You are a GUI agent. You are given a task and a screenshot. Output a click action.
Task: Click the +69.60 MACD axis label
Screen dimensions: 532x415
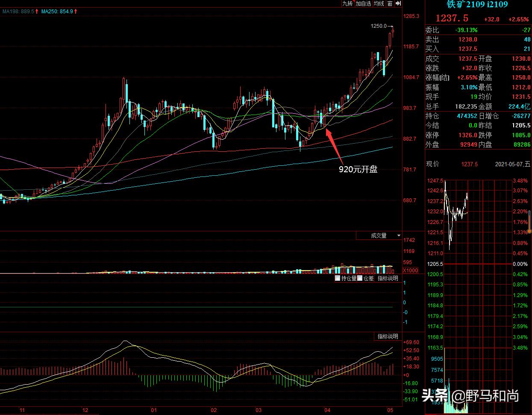411,342
